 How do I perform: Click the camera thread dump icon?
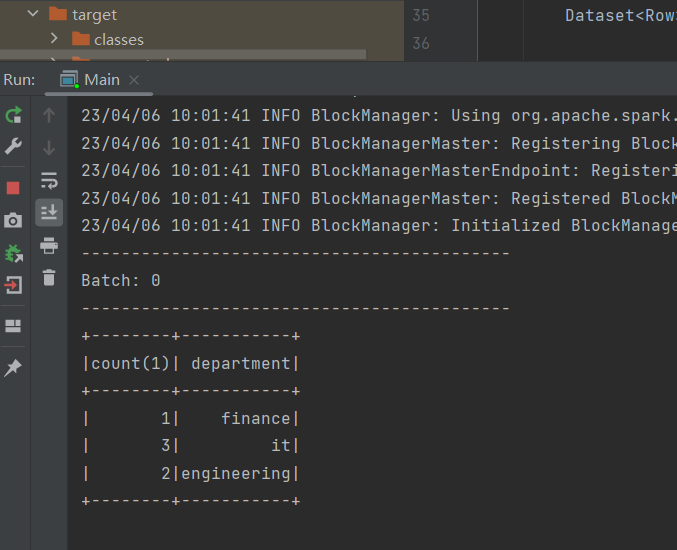(x=13, y=220)
